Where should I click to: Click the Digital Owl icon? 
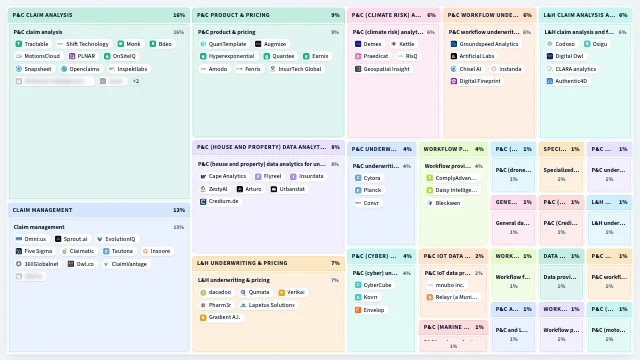549,56
